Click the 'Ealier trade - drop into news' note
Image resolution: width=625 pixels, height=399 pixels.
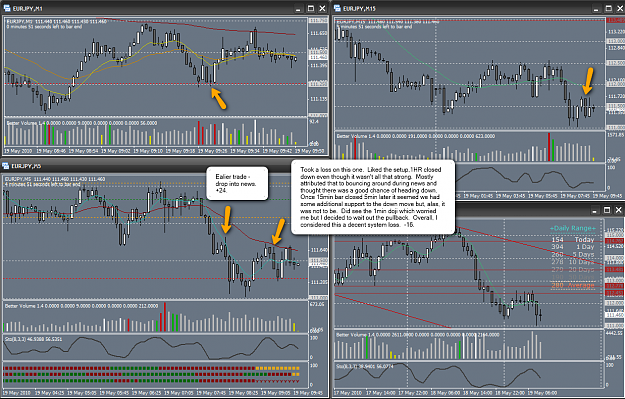pyautogui.click(x=237, y=183)
